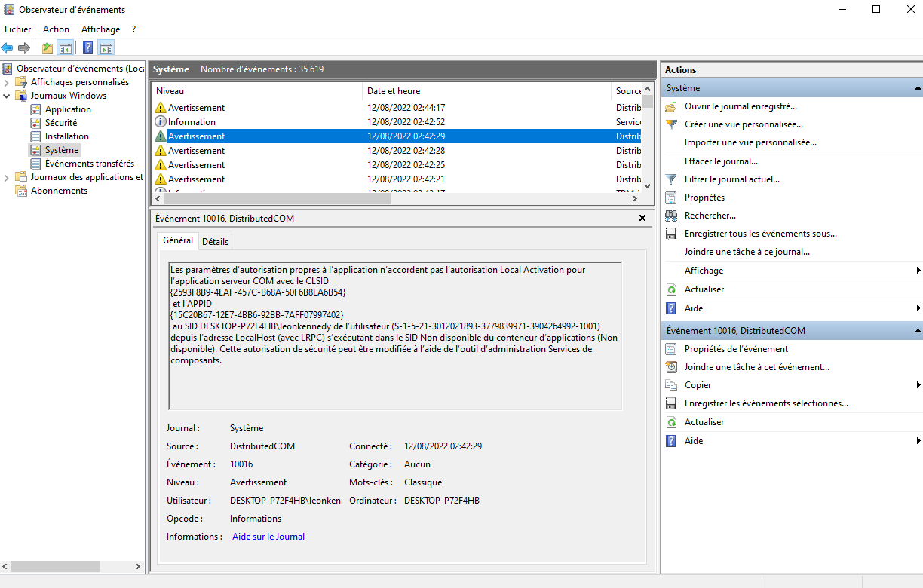Open the toolbar Help icon
The height and width of the screenshot is (588, 923).
point(88,48)
